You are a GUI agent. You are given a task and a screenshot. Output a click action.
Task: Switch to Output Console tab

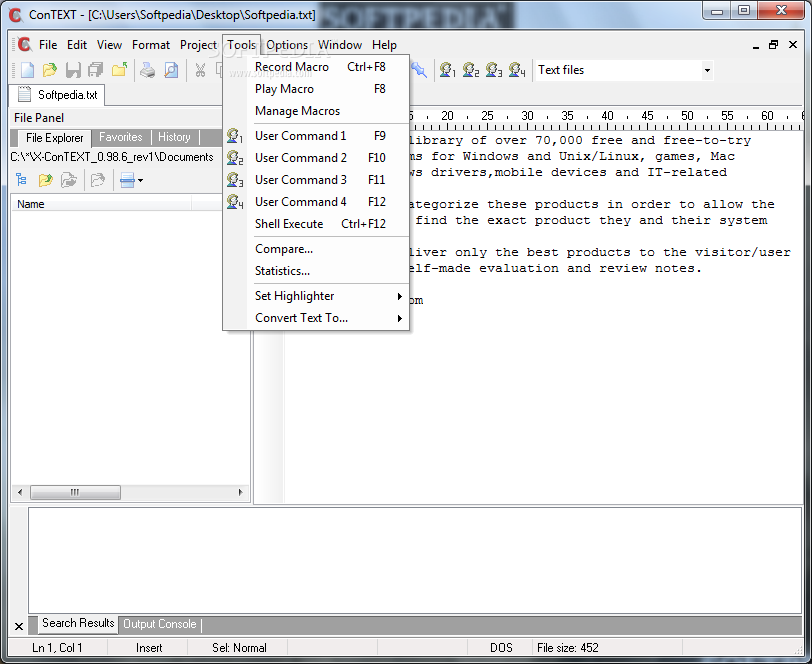point(160,624)
